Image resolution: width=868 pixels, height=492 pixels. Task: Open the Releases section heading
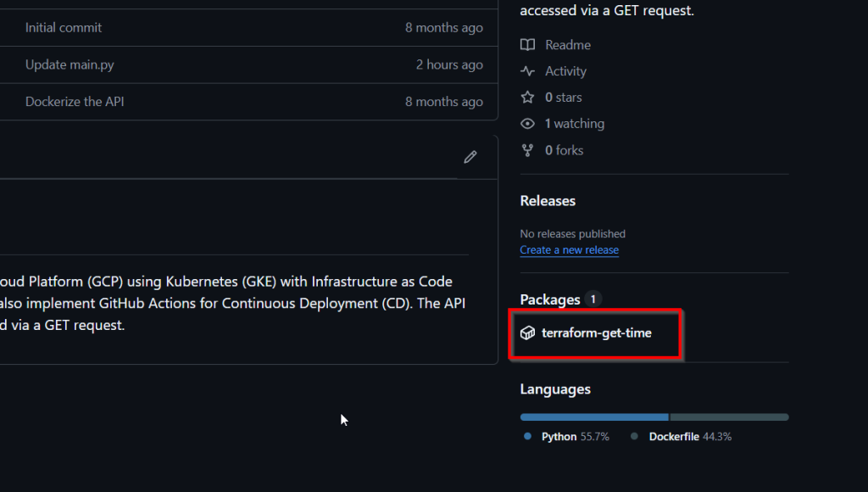point(548,201)
